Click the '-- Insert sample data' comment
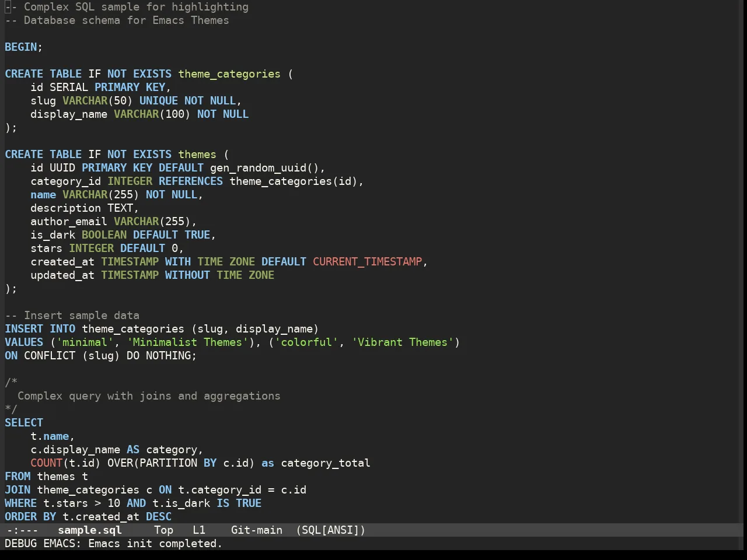 [x=72, y=316]
